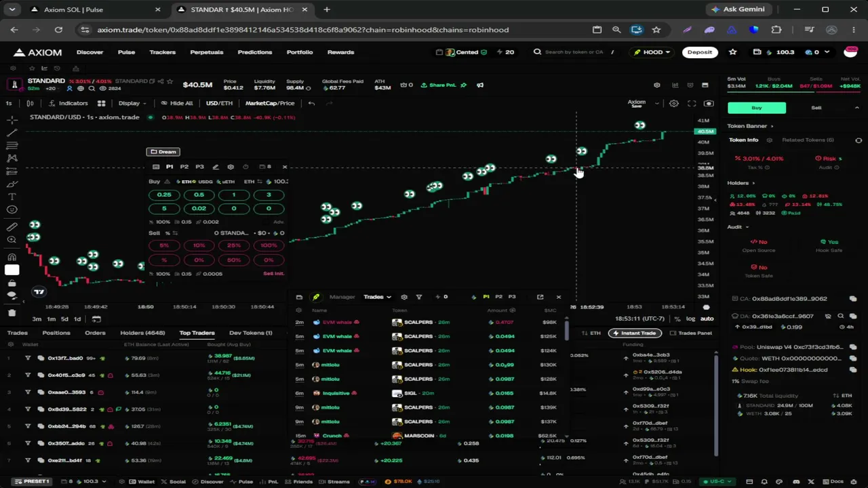
Task: Activate the chart zoom-in tool
Action: [x=12, y=240]
